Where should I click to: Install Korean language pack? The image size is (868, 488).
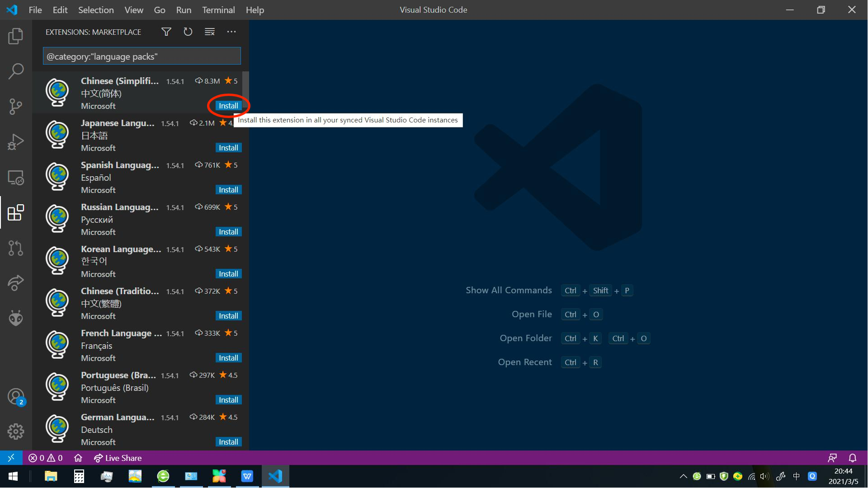(x=228, y=274)
